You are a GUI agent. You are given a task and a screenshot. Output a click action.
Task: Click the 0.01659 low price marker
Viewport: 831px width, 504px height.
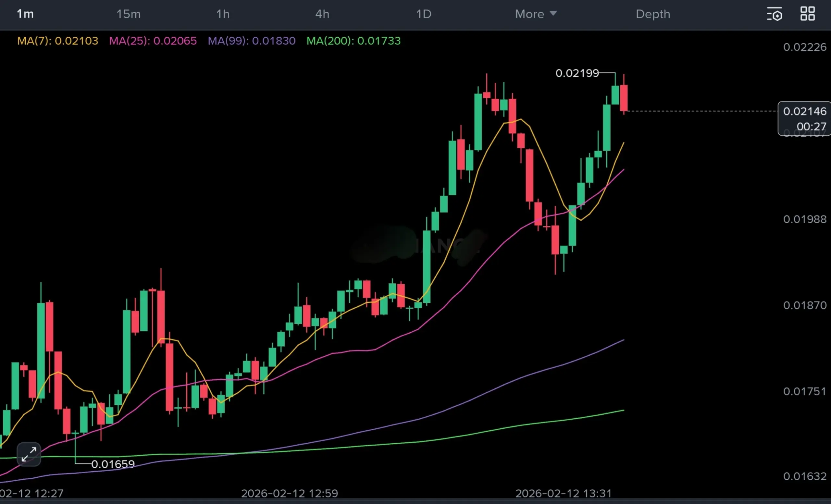113,464
